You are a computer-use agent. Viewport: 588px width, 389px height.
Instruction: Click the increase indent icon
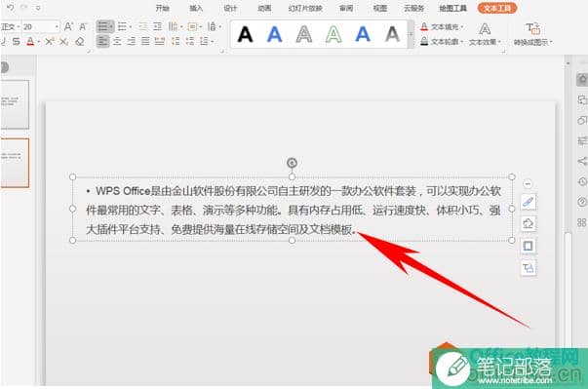pos(158,26)
